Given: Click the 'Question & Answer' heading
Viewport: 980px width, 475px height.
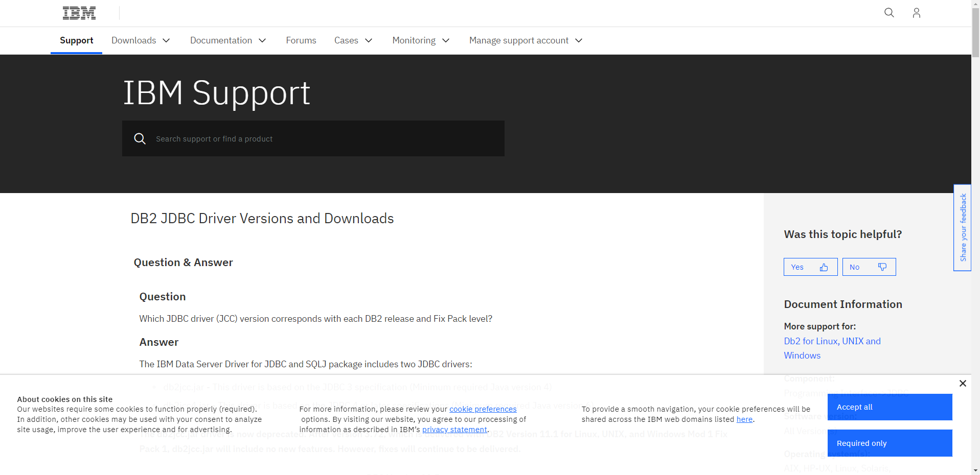Looking at the screenshot, I should click(183, 263).
